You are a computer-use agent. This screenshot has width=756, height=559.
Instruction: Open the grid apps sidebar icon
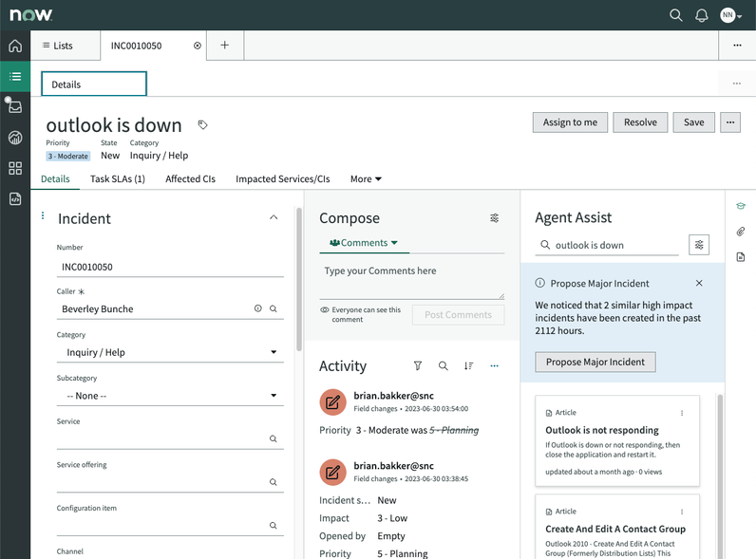(15, 168)
